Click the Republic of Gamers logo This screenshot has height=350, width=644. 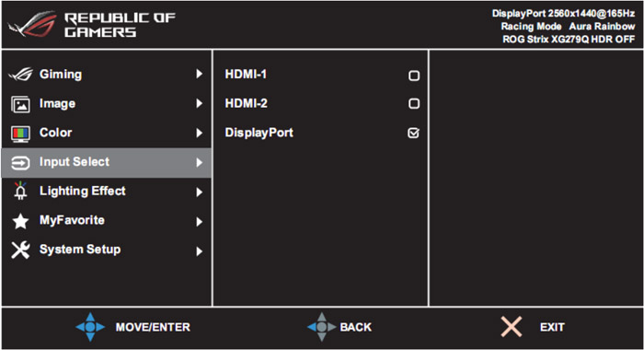pyautogui.click(x=92, y=25)
